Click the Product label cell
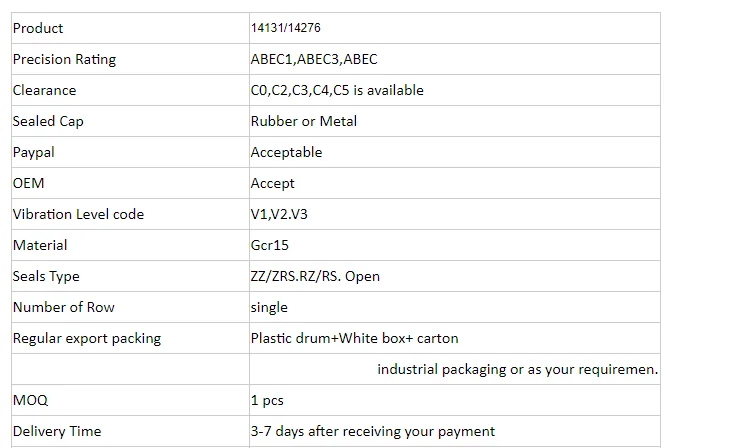 click(x=38, y=28)
